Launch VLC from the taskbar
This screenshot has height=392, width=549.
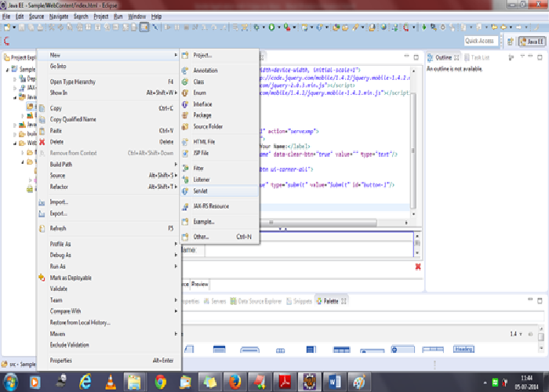coord(111,382)
